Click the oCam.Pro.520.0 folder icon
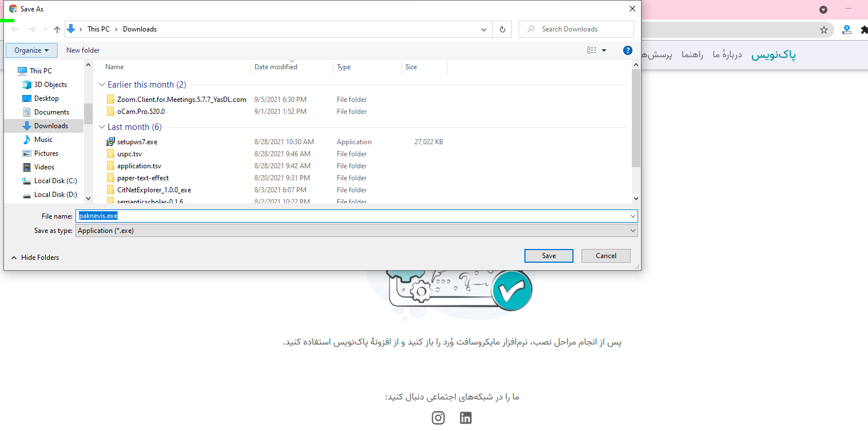The image size is (868, 431). (x=111, y=112)
